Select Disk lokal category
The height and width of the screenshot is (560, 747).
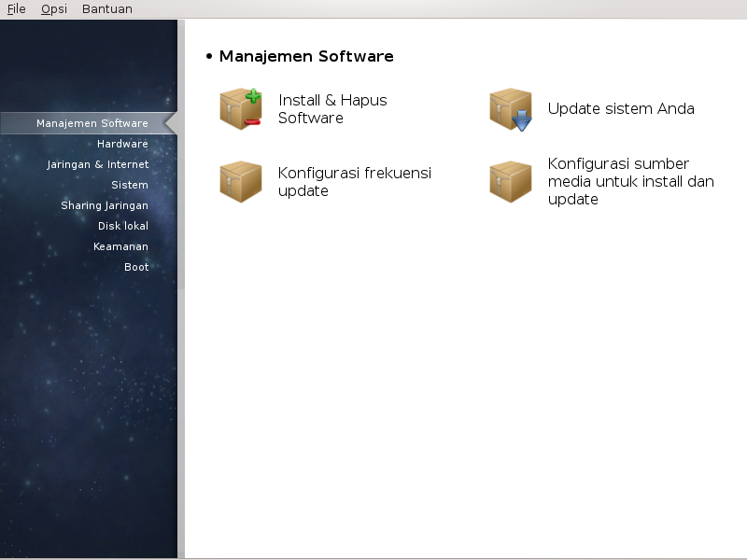(x=123, y=226)
